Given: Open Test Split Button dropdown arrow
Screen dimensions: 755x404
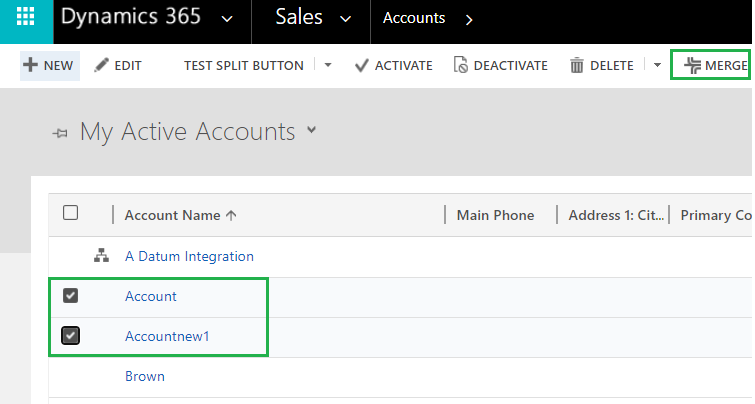Looking at the screenshot, I should (328, 65).
